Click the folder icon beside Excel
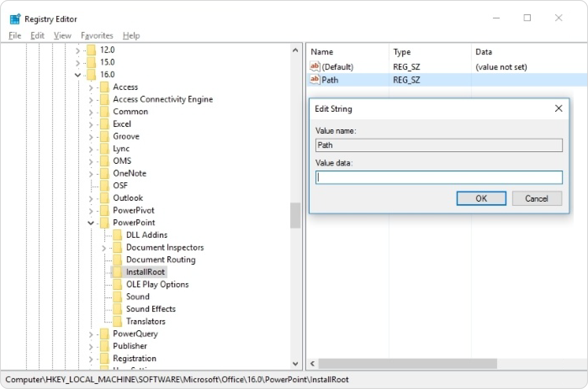Image resolution: width=588 pixels, height=389 pixels. [x=104, y=124]
